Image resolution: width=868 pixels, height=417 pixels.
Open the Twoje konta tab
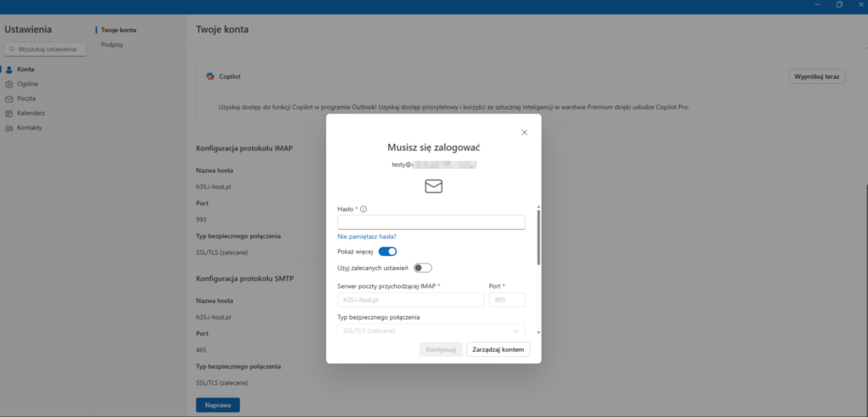pos(119,31)
